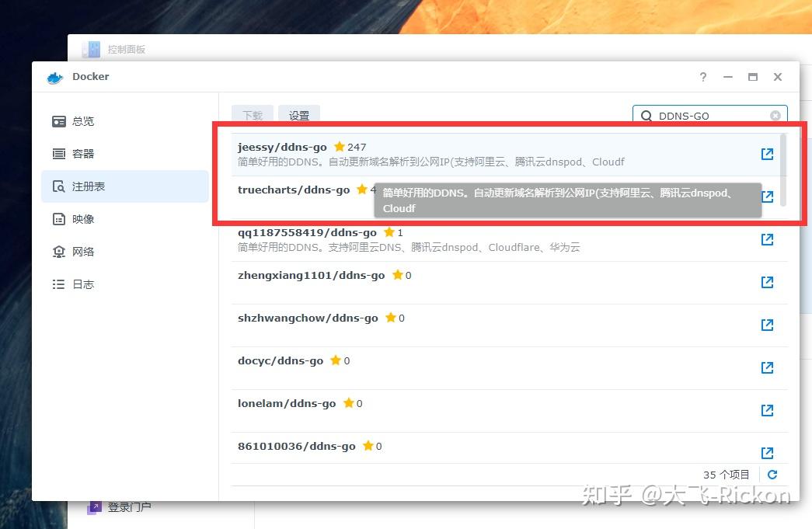Image resolution: width=812 pixels, height=529 pixels.
Task: Select the 容器 containers sidebar icon
Action: coord(82,154)
